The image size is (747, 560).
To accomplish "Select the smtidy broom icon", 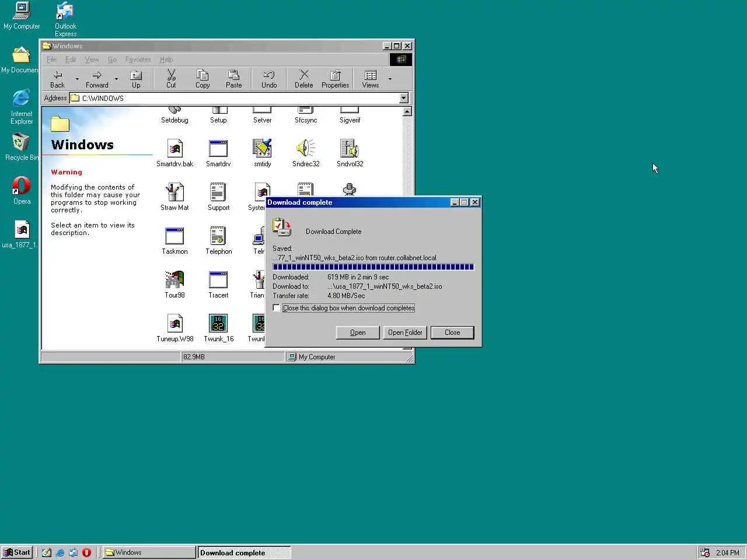I will [x=262, y=153].
